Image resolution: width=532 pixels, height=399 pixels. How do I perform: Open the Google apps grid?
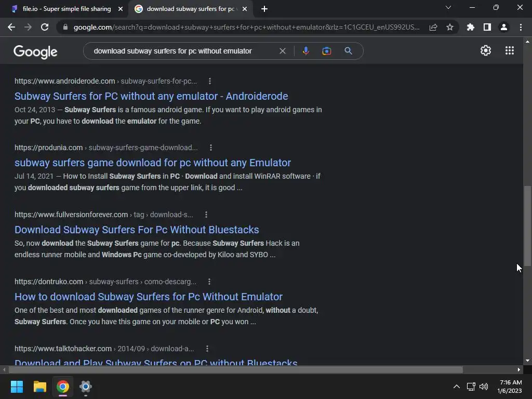(509, 50)
